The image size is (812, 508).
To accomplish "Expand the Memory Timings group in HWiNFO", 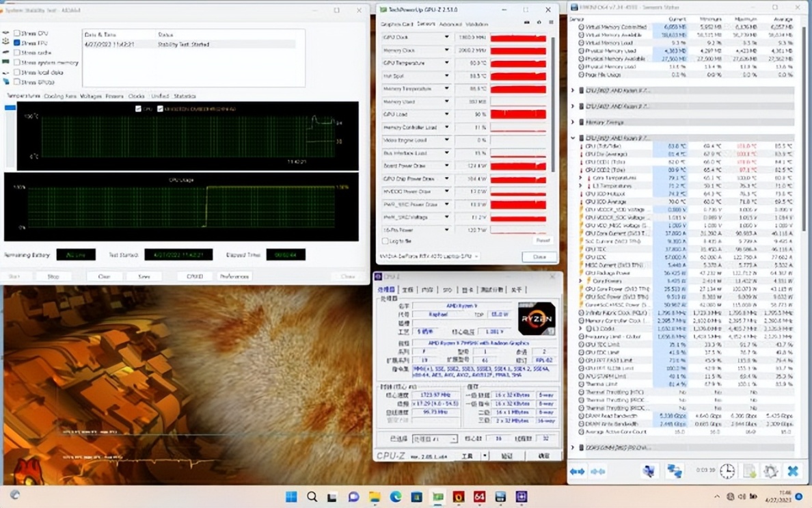I will 573,122.
